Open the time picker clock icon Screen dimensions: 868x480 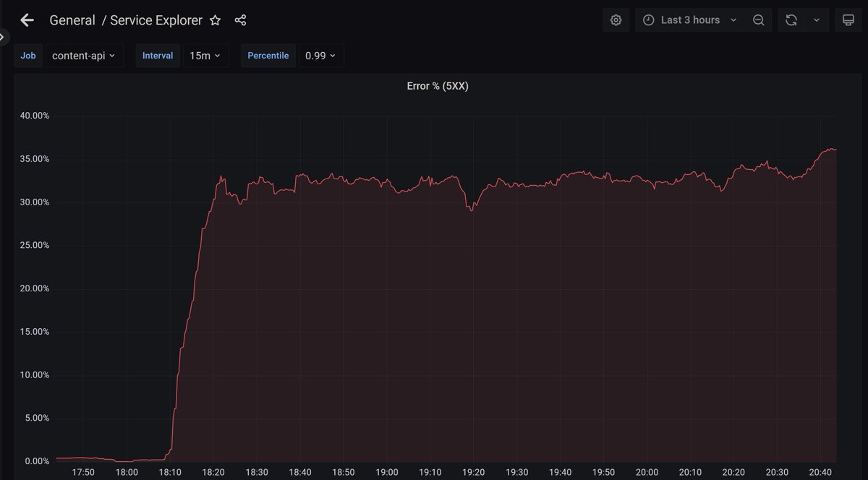tap(647, 20)
